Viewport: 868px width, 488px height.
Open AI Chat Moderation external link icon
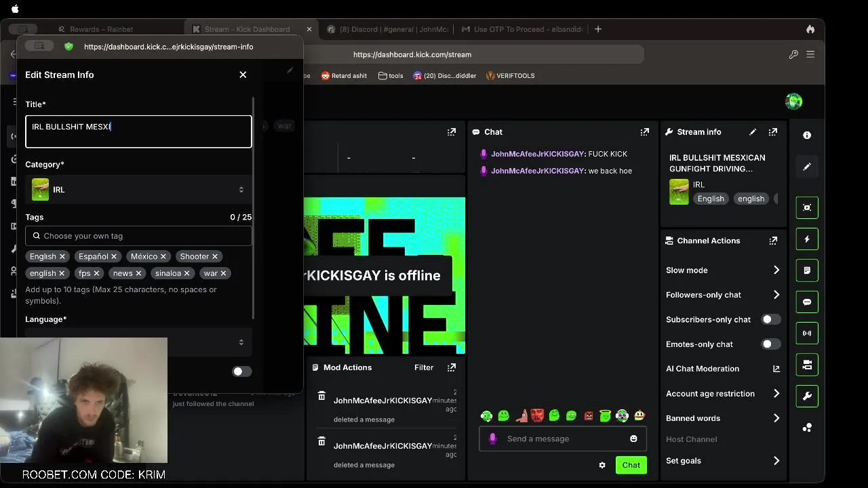[776, 369]
